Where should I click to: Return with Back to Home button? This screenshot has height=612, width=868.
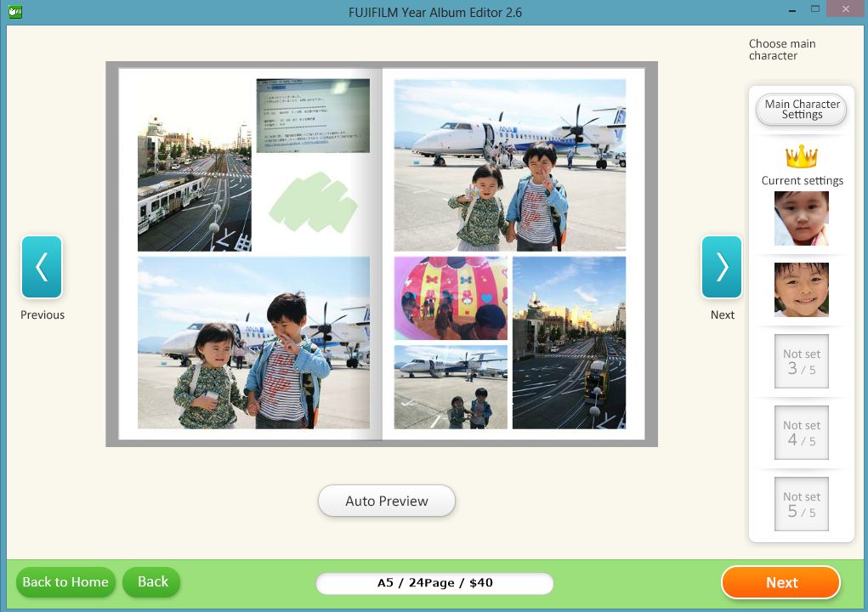(x=65, y=582)
